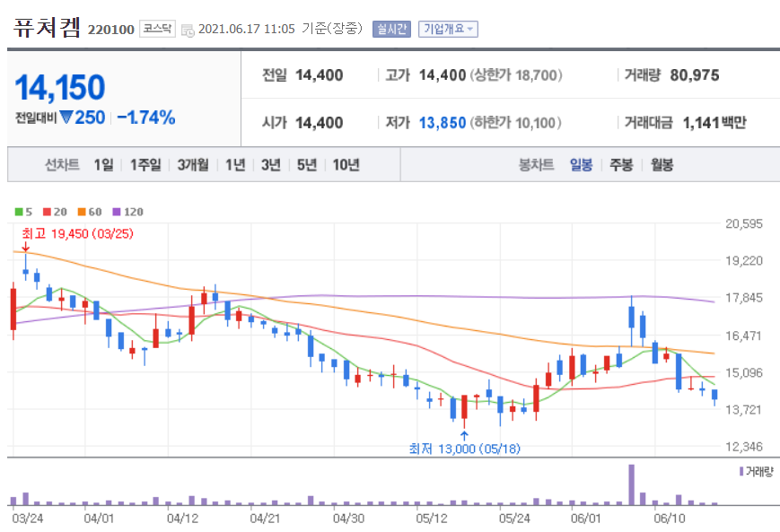Click the red 20-day average legend square
The image size is (780, 532).
coord(48,212)
